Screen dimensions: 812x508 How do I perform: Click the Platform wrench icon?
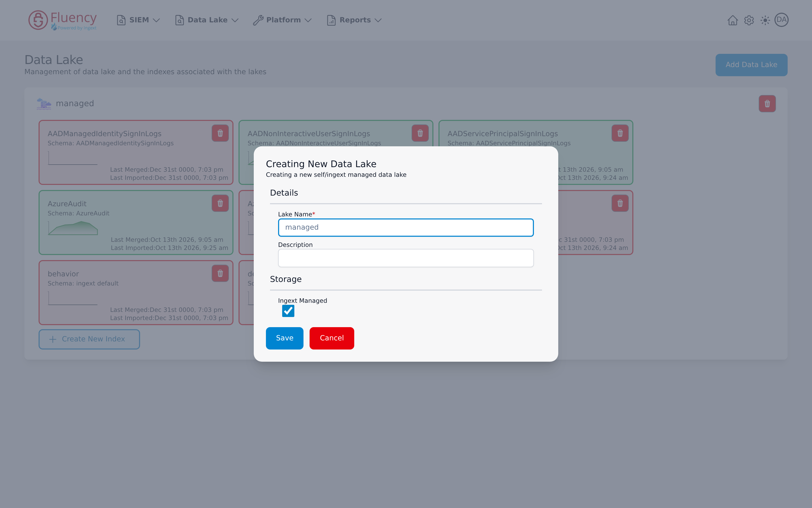pos(258,20)
